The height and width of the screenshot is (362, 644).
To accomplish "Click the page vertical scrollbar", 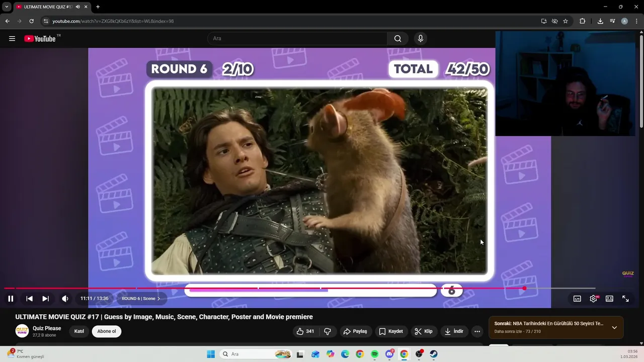I will pyautogui.click(x=641, y=80).
